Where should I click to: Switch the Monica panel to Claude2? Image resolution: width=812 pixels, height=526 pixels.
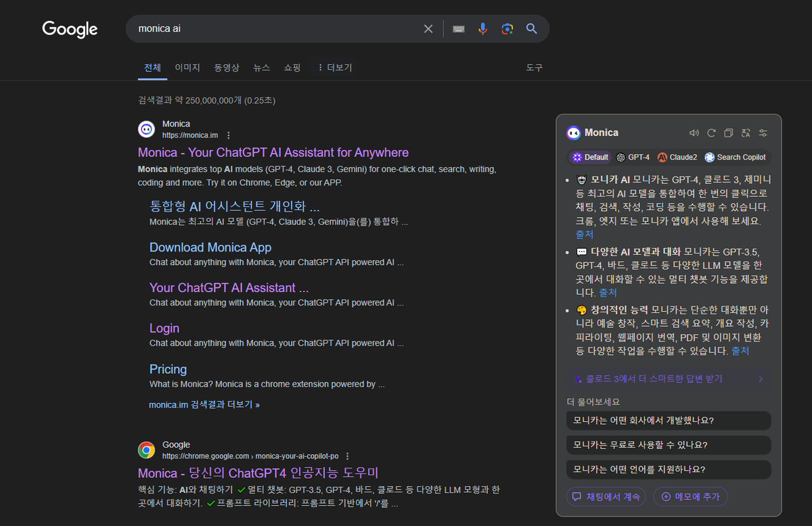tap(677, 158)
